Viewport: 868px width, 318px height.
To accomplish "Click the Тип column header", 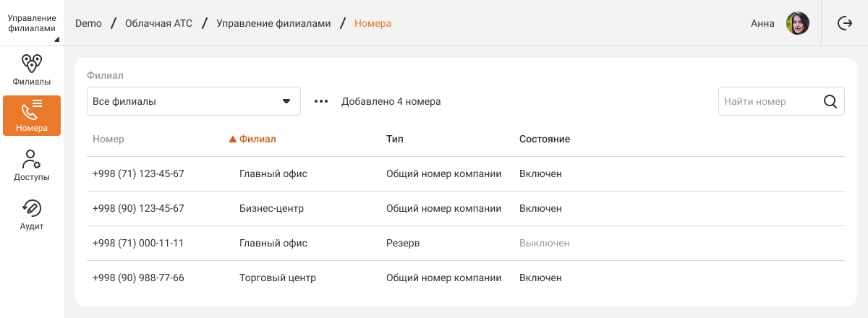I will [x=395, y=139].
